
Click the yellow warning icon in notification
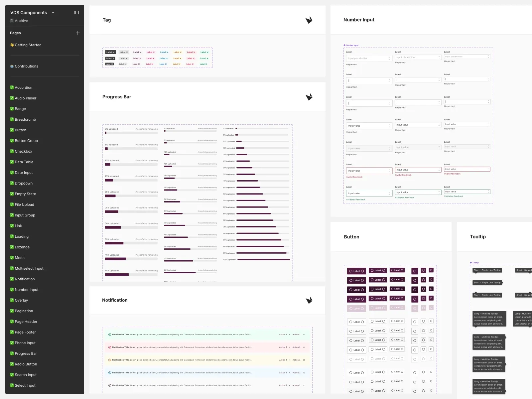coord(110,360)
